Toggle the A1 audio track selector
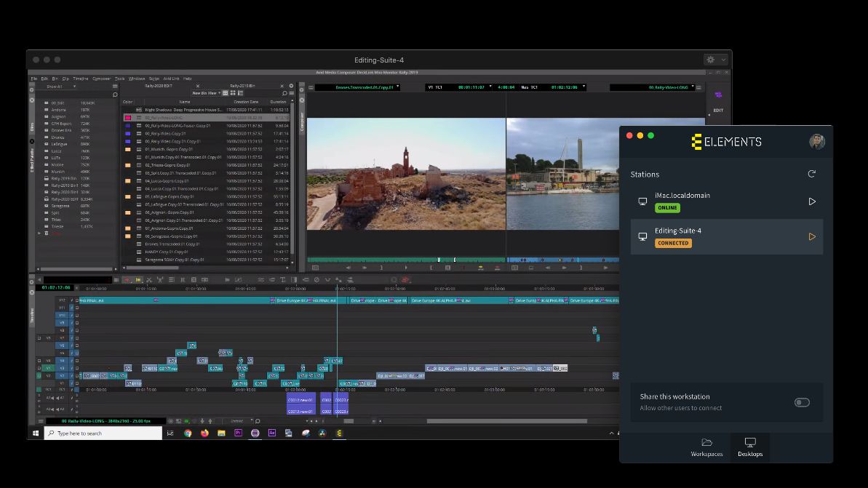Image resolution: width=868 pixels, height=488 pixels. tap(60, 398)
